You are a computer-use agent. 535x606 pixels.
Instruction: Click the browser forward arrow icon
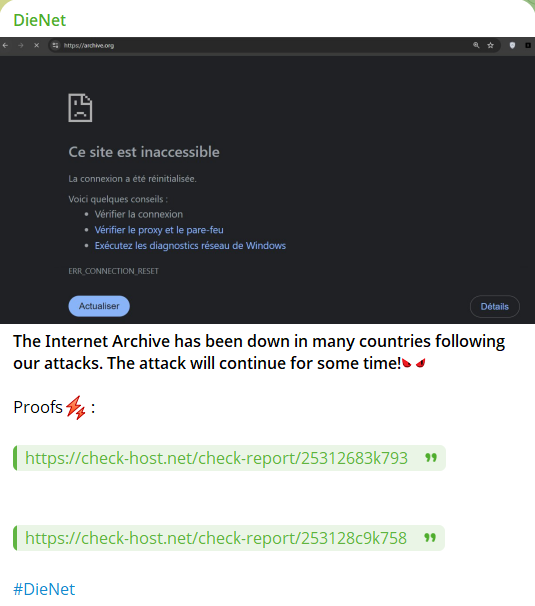click(21, 45)
